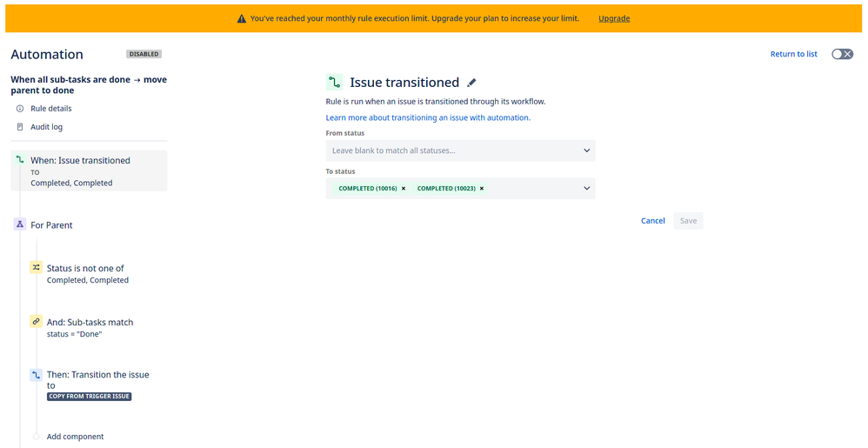
Task: Open the Audit log
Action: (46, 127)
